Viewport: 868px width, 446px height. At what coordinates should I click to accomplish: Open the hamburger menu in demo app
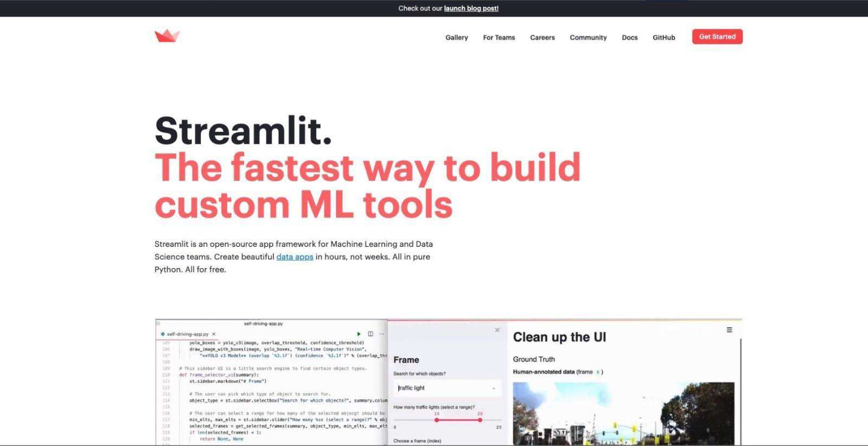click(x=729, y=330)
